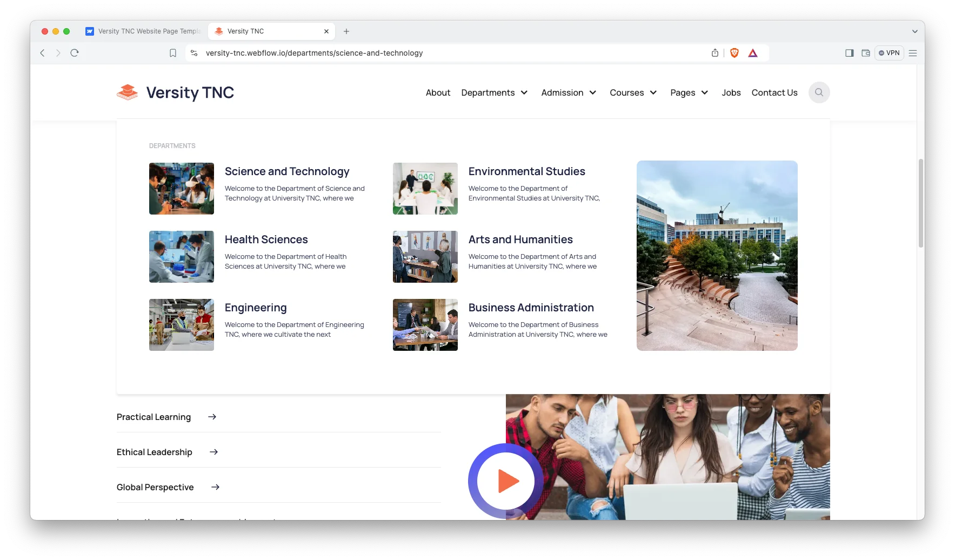Expand the Admission dropdown

pos(568,92)
